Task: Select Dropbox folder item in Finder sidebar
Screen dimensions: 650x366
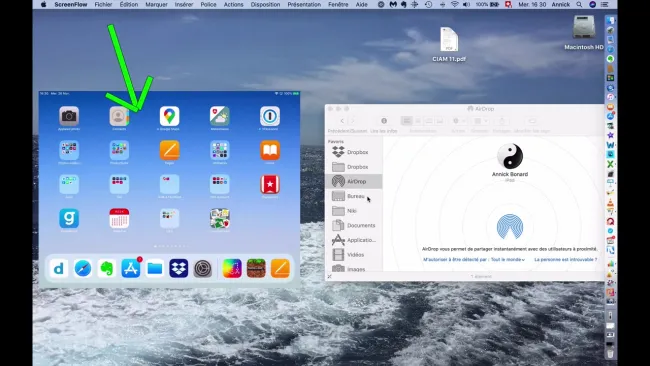Action: (x=353, y=167)
